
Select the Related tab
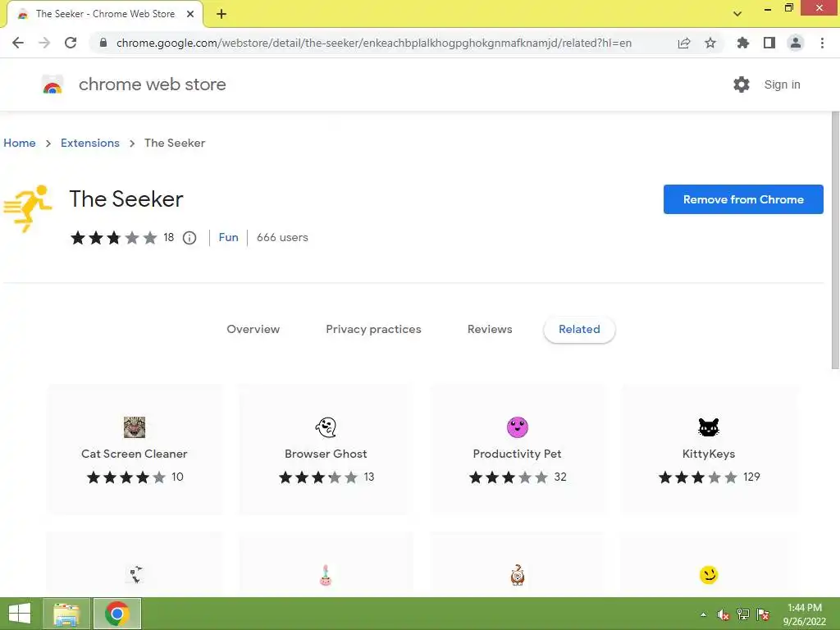click(579, 329)
